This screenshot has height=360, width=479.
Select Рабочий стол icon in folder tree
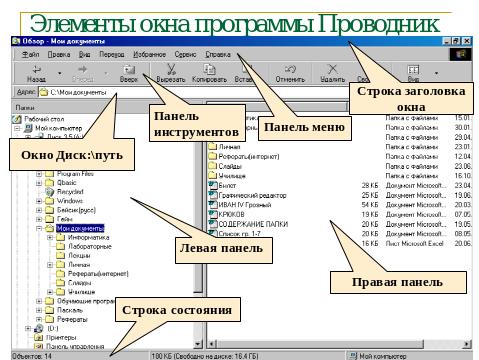(17, 119)
